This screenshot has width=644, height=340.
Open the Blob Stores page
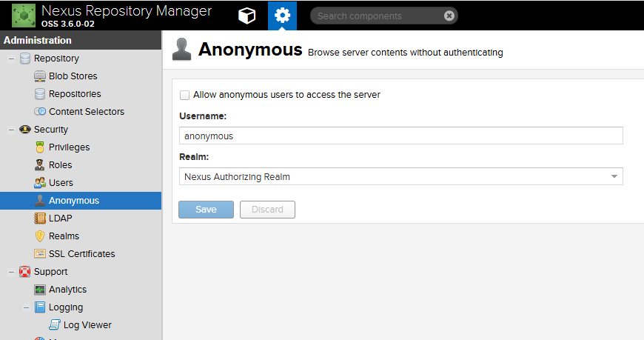coord(73,76)
